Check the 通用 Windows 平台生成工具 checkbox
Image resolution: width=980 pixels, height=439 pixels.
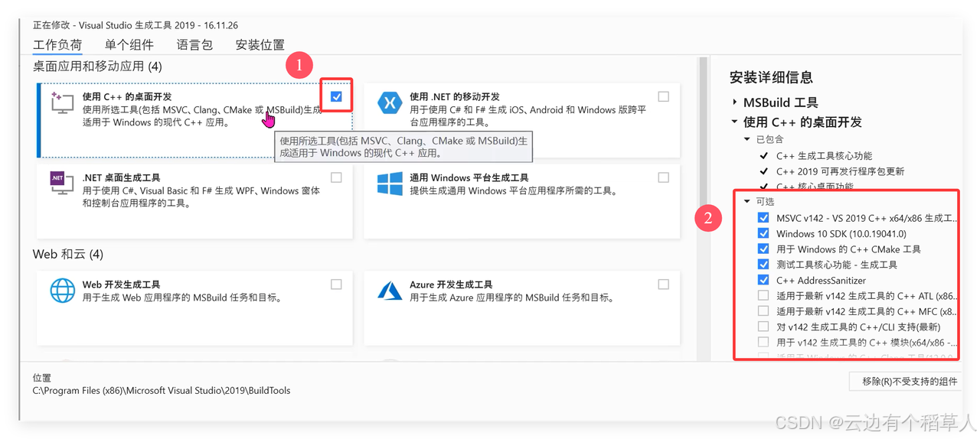coord(663,177)
